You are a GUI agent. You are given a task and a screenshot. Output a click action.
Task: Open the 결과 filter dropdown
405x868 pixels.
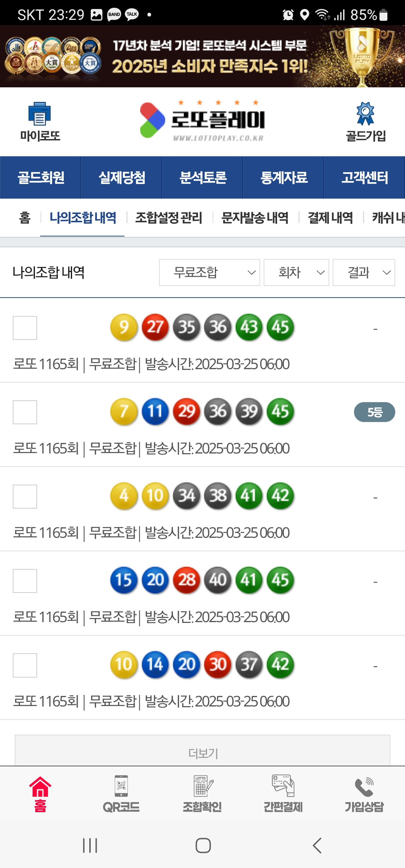point(364,272)
